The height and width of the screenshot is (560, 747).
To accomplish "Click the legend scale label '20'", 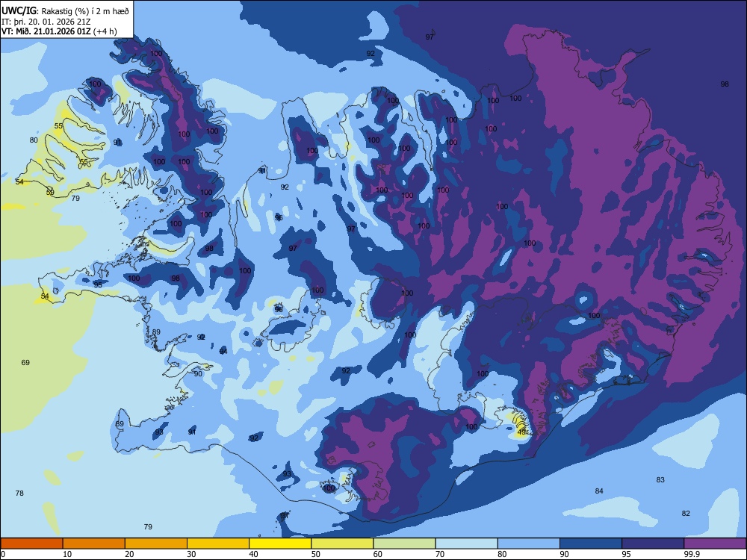I will click(x=129, y=554).
